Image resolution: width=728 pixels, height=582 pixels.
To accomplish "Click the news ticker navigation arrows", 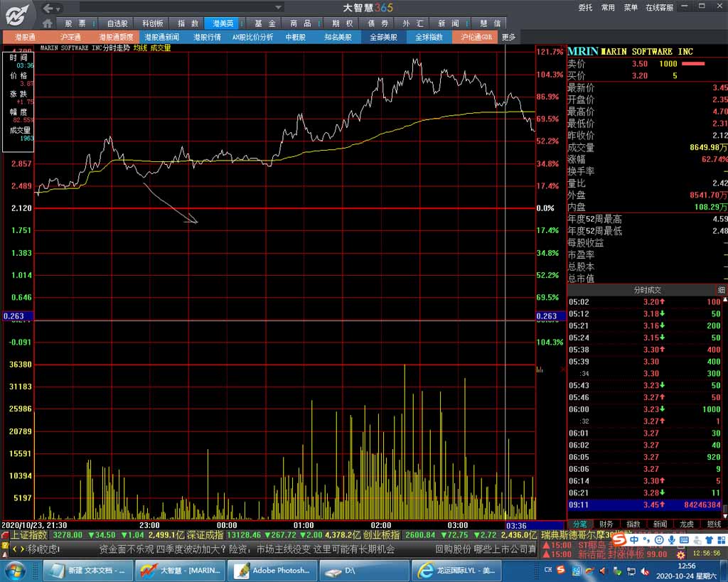I will point(18,549).
